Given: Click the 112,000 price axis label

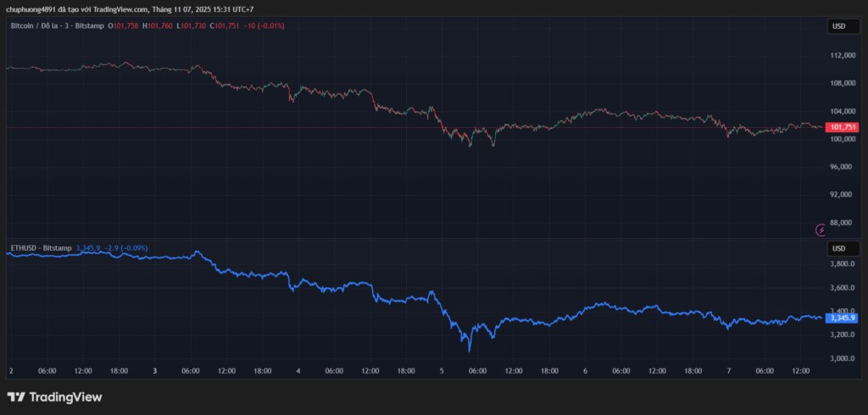Looking at the screenshot, I should [x=842, y=55].
